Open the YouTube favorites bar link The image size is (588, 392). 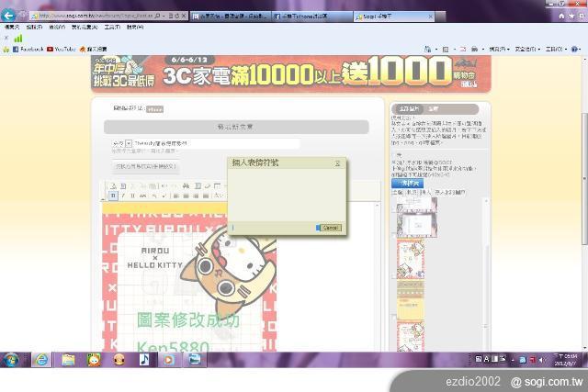(62, 49)
